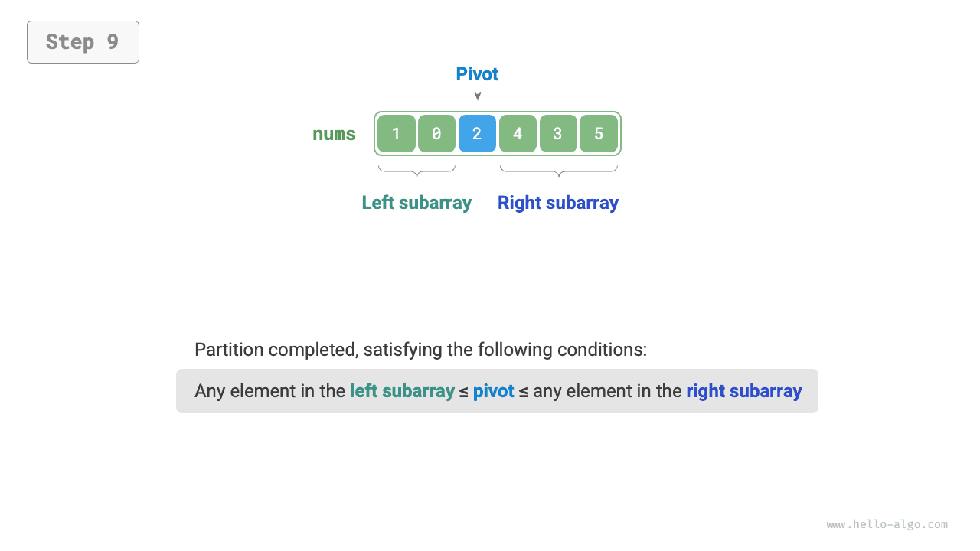Click the blue pivot cell 2
The width and height of the screenshot is (980, 551).
coord(477,134)
